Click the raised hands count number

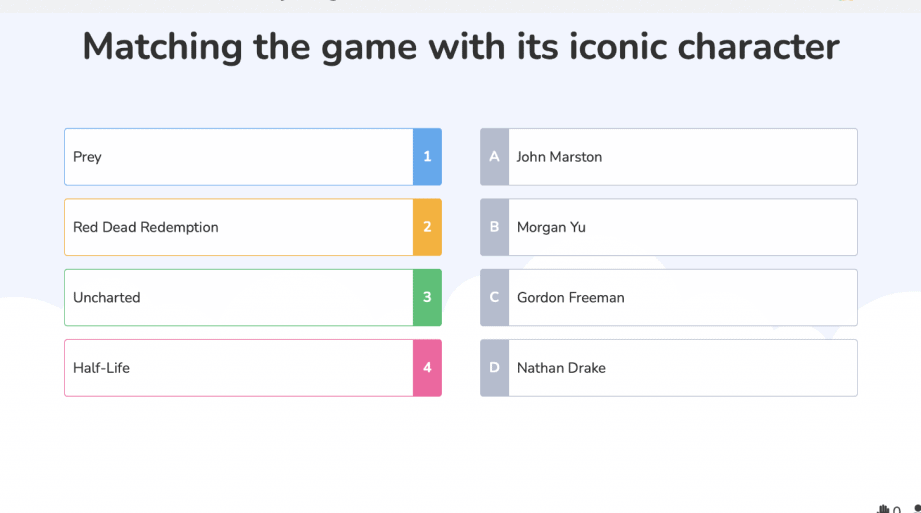coord(897,509)
